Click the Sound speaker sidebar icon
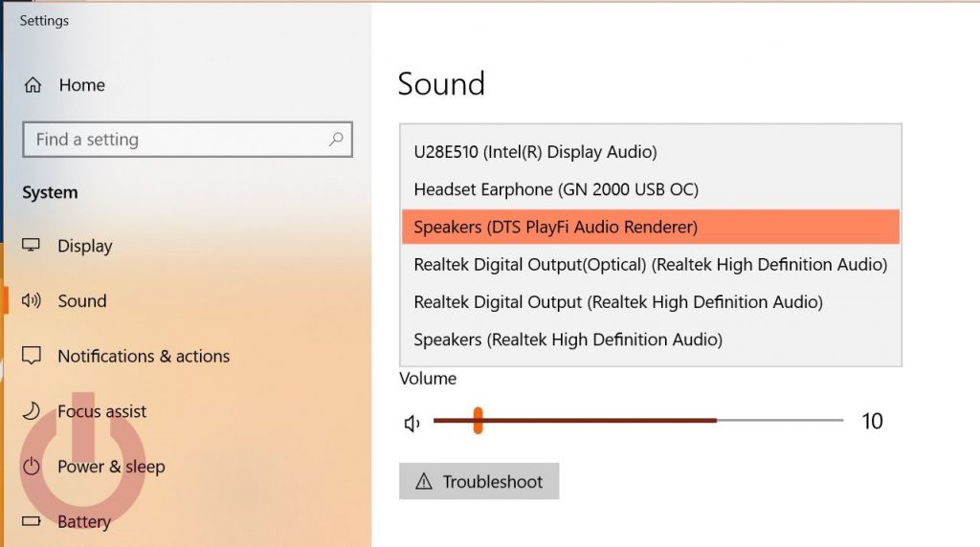Screen dimensions: 980x547 click(32, 301)
